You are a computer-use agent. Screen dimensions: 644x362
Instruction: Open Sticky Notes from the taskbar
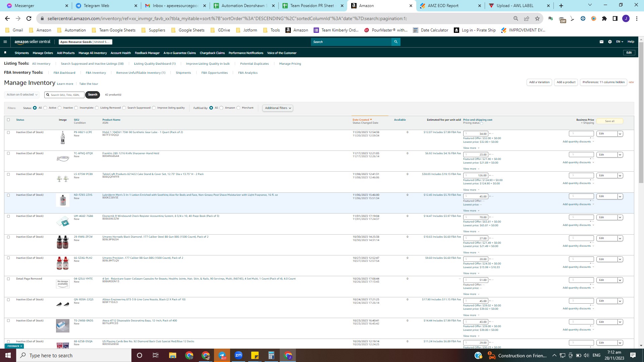tap(255, 355)
